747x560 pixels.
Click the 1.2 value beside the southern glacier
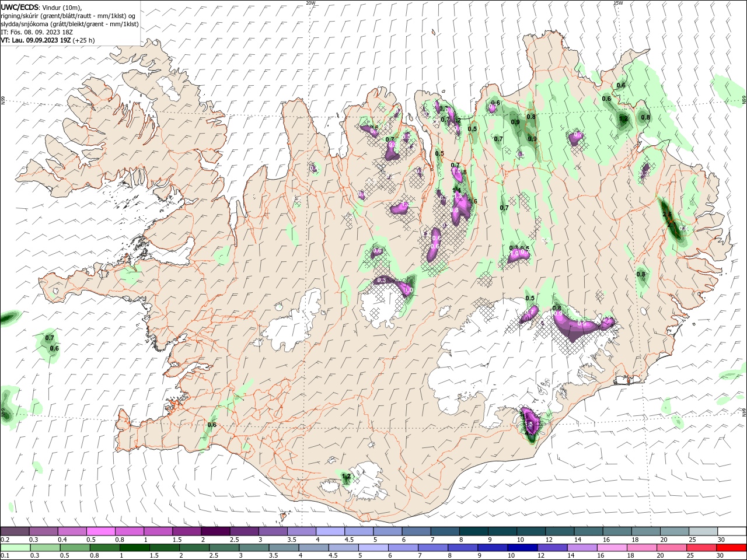(345, 476)
